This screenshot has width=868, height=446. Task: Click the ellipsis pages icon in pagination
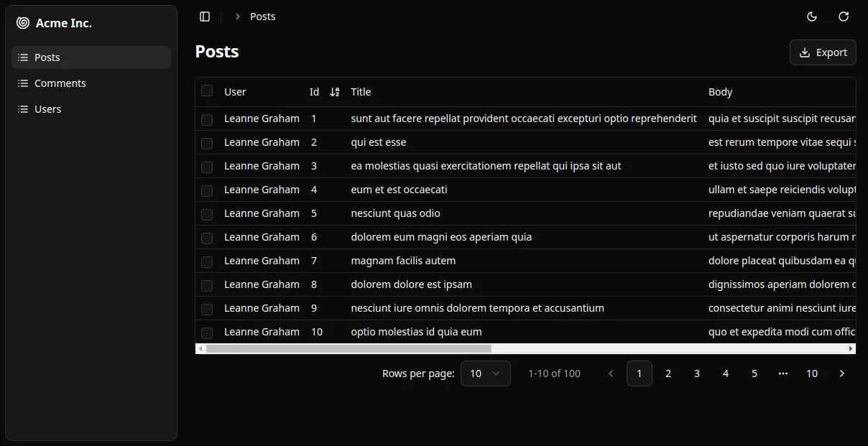[783, 373]
